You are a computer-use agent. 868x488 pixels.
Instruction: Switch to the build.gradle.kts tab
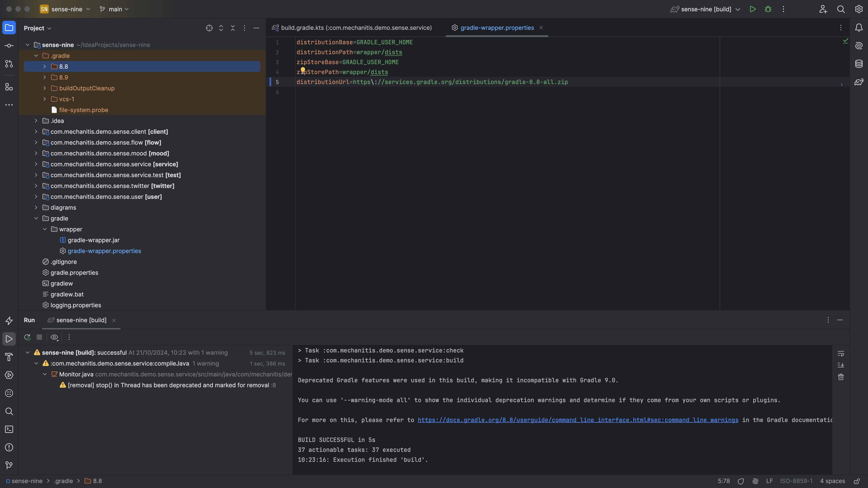pos(352,28)
